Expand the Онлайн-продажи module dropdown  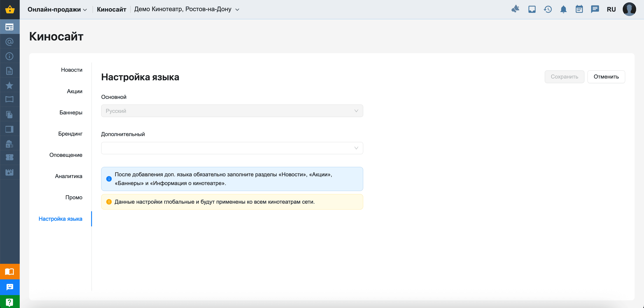point(57,9)
